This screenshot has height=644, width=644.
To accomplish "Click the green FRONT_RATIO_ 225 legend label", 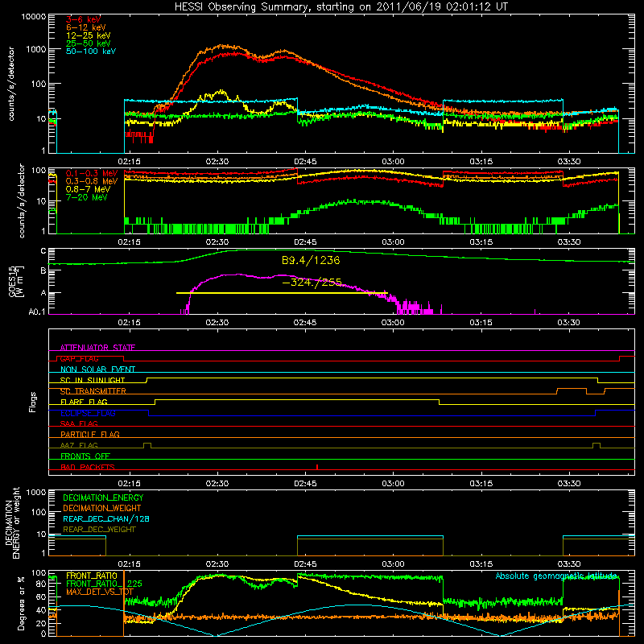I will pos(104,584).
